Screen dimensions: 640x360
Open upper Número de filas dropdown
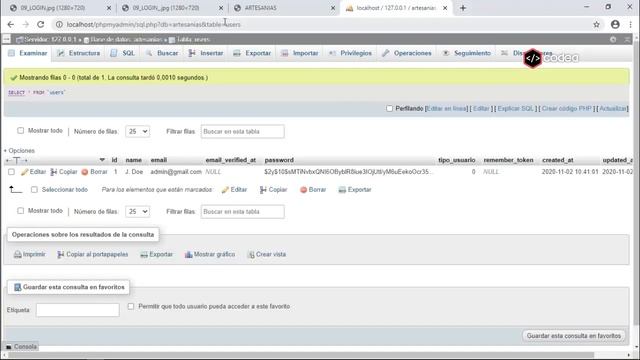pos(138,131)
